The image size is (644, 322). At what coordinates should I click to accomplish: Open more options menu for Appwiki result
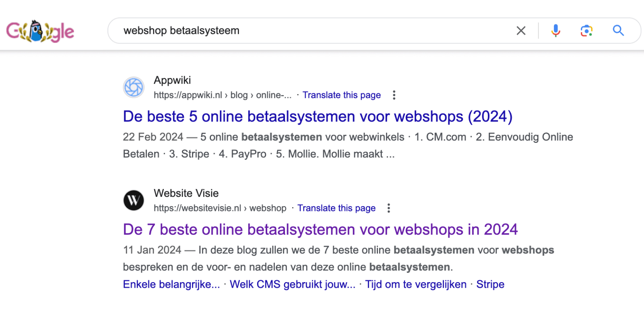pyautogui.click(x=394, y=95)
